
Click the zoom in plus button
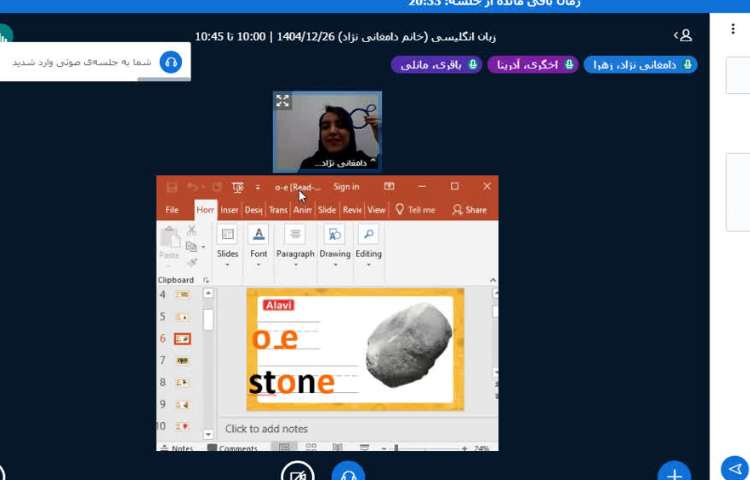click(464, 448)
